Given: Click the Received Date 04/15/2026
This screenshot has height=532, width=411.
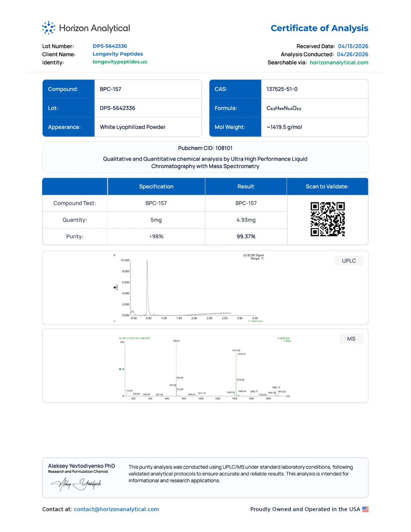Looking at the screenshot, I should click(x=353, y=46).
